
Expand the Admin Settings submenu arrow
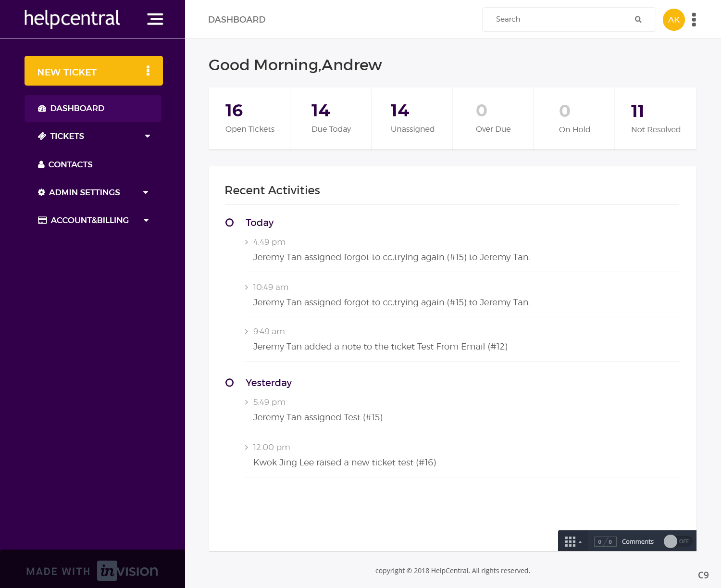click(146, 192)
